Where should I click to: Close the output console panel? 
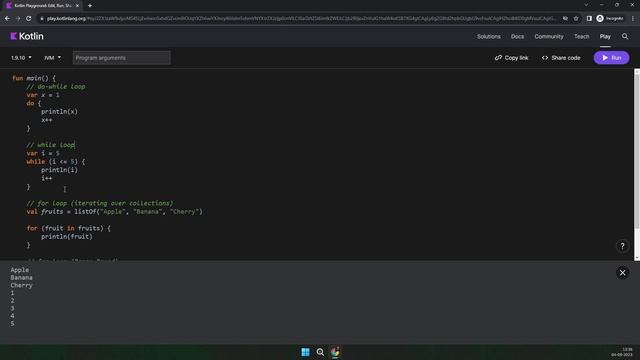[622, 273]
